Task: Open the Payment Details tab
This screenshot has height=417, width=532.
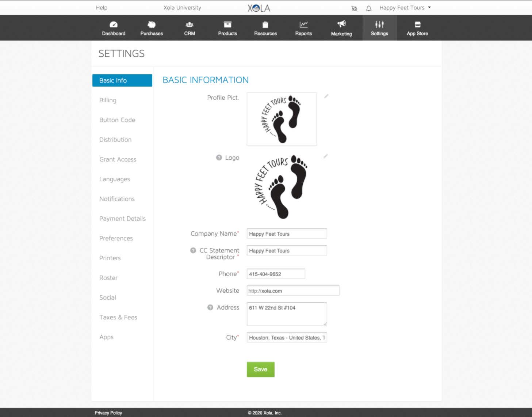Action: tap(122, 219)
